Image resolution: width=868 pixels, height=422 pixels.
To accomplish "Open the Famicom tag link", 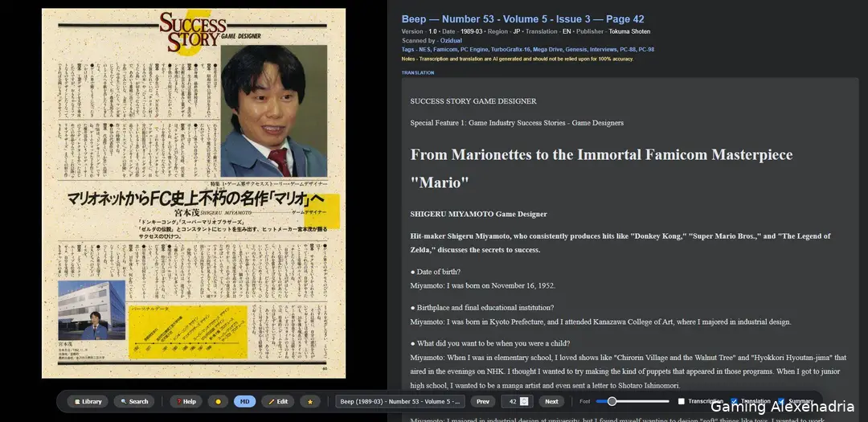I will pos(445,49).
